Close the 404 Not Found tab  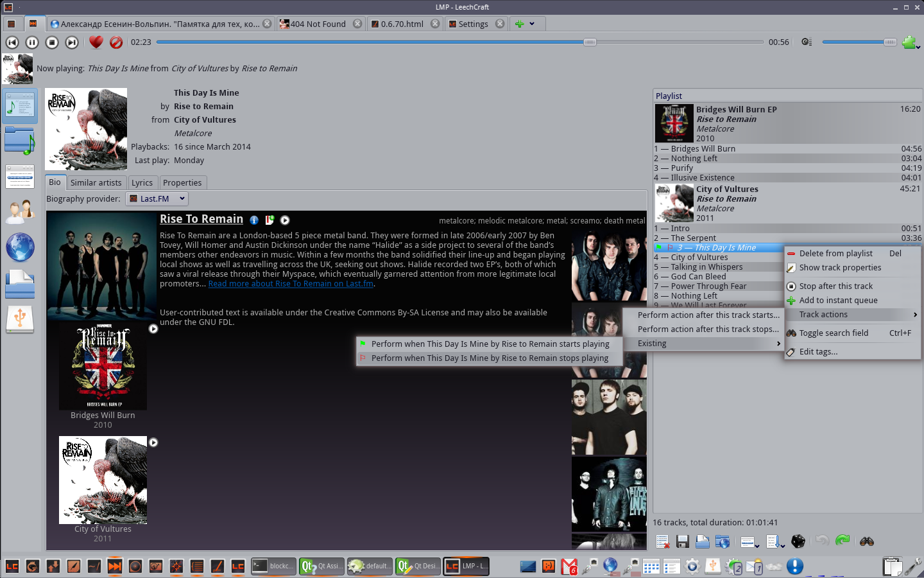point(357,24)
